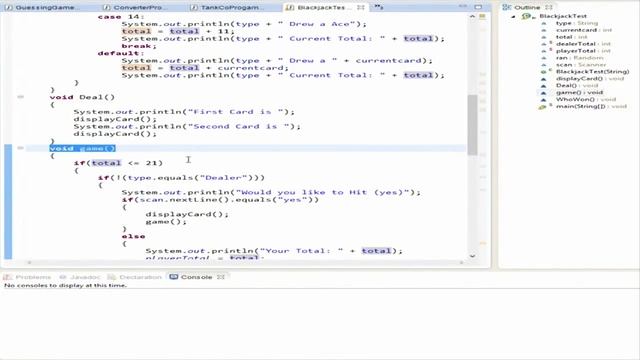Click the 'else' keyword in code
This screenshot has height=360, width=640.
133,236
